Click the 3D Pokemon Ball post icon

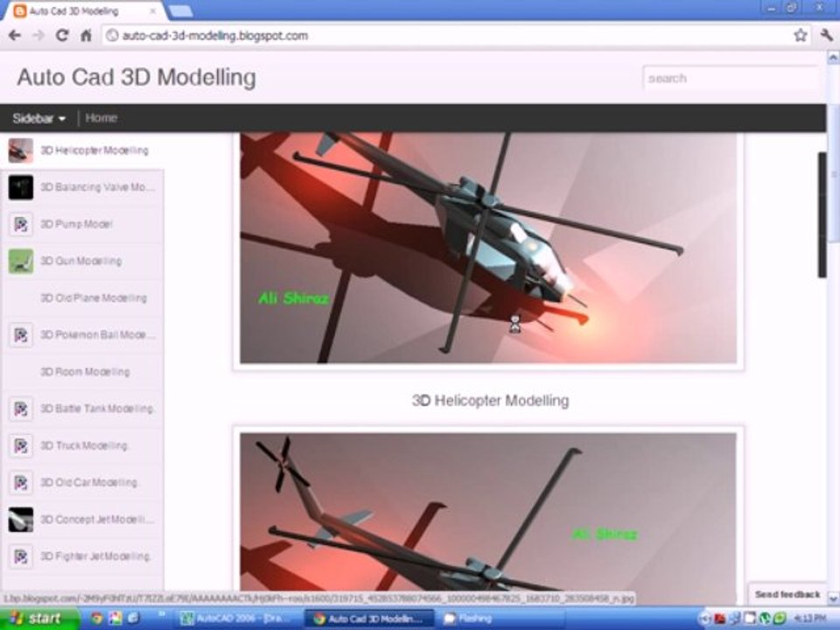20,335
